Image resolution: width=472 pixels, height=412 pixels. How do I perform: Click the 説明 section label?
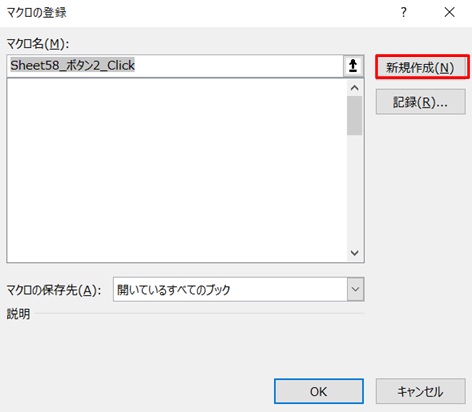18,314
